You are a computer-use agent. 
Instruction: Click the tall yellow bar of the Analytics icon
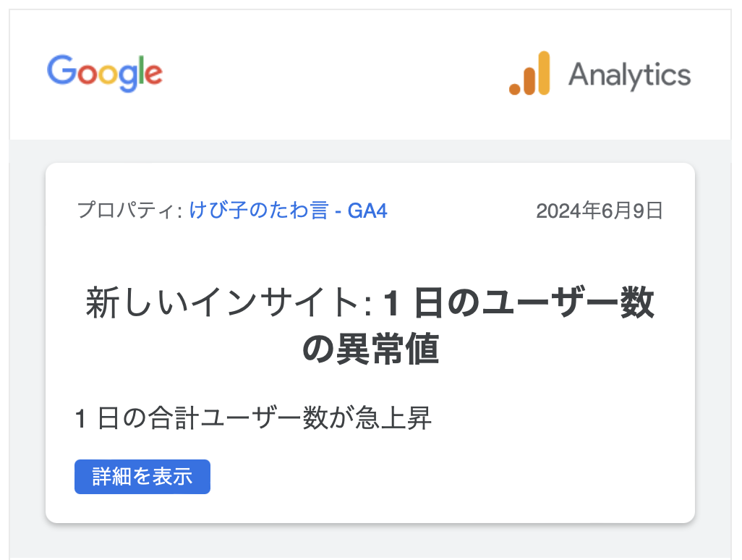click(x=543, y=73)
